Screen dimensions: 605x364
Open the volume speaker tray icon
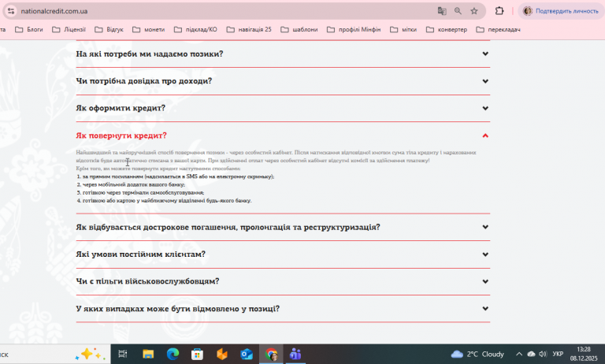click(x=543, y=354)
